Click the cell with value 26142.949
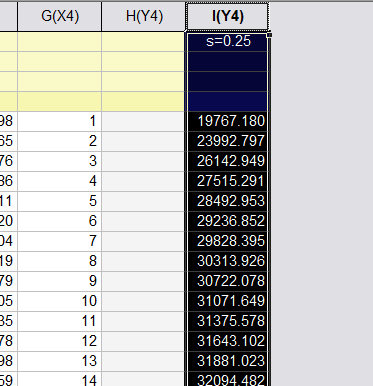 pyautogui.click(x=228, y=161)
